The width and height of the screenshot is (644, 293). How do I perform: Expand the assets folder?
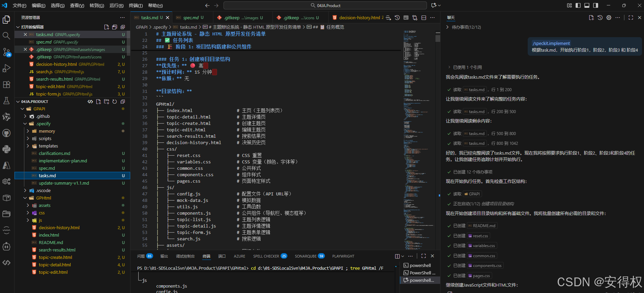(28, 205)
